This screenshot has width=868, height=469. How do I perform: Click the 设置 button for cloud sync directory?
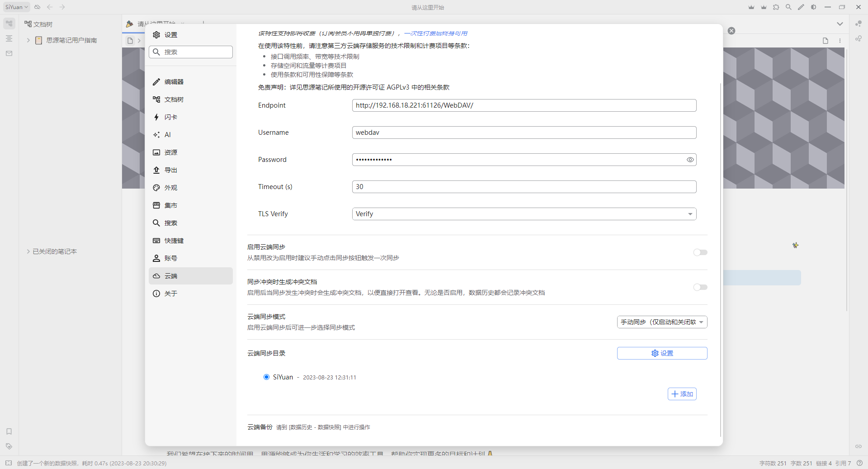click(x=662, y=353)
